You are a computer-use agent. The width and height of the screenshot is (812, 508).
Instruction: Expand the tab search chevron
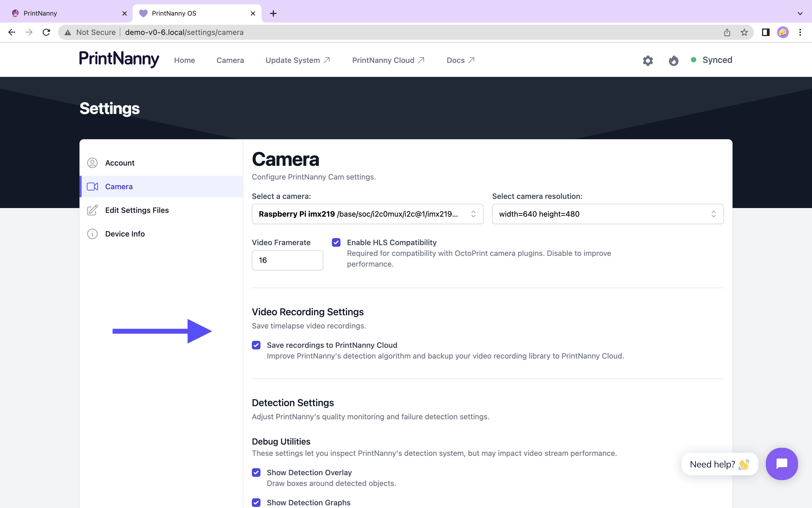tap(800, 13)
